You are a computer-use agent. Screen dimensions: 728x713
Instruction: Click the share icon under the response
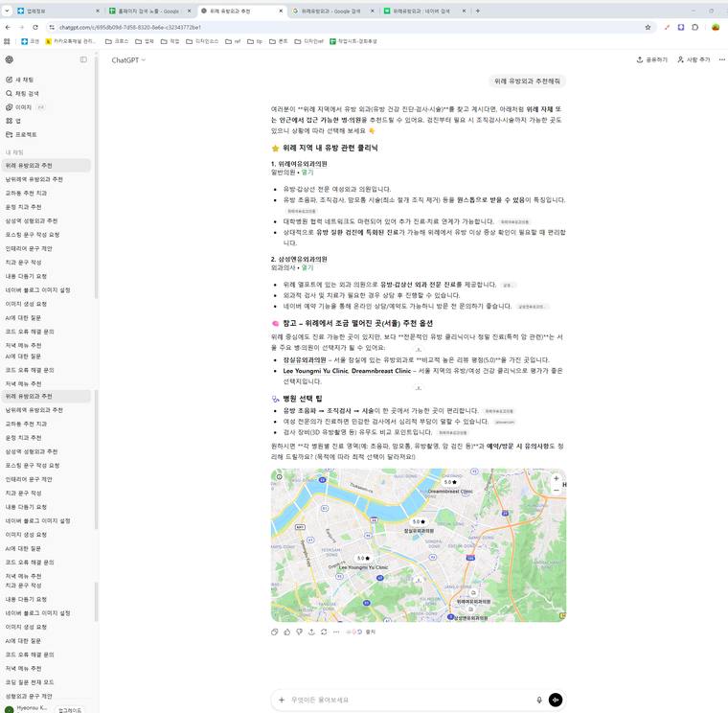click(x=311, y=632)
